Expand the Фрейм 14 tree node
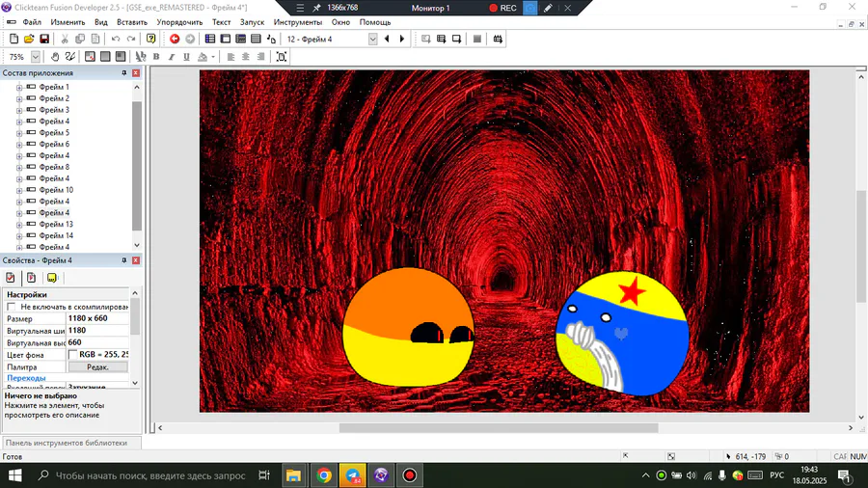 click(x=19, y=236)
